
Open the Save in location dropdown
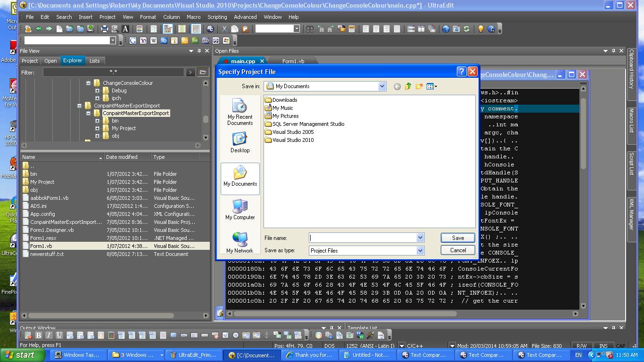(x=382, y=86)
